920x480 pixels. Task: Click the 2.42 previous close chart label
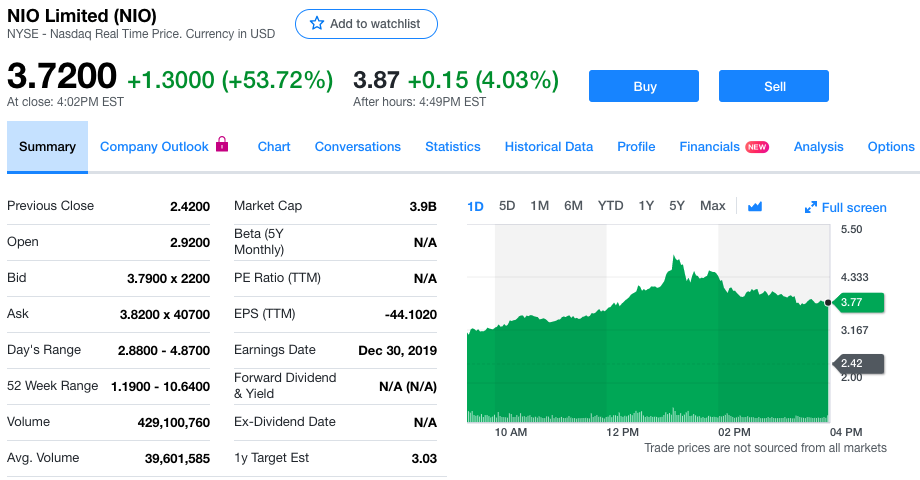[858, 363]
